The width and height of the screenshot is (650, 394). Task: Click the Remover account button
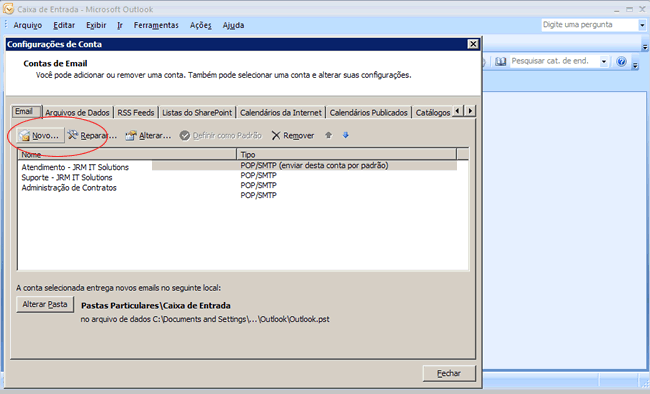[293, 136]
